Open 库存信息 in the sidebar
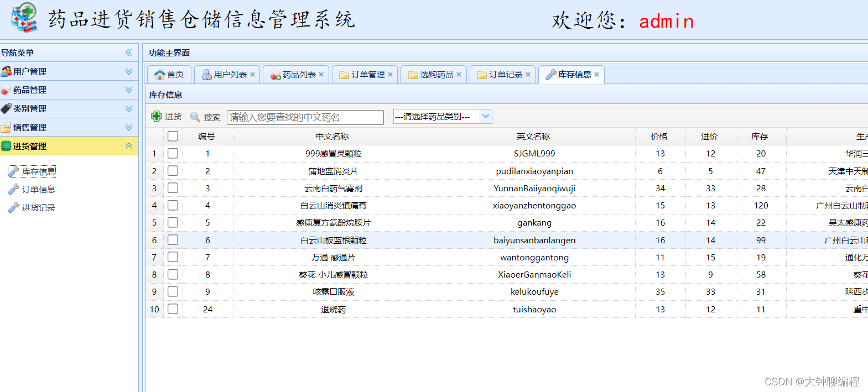This screenshot has height=392, width=868. pyautogui.click(x=39, y=172)
